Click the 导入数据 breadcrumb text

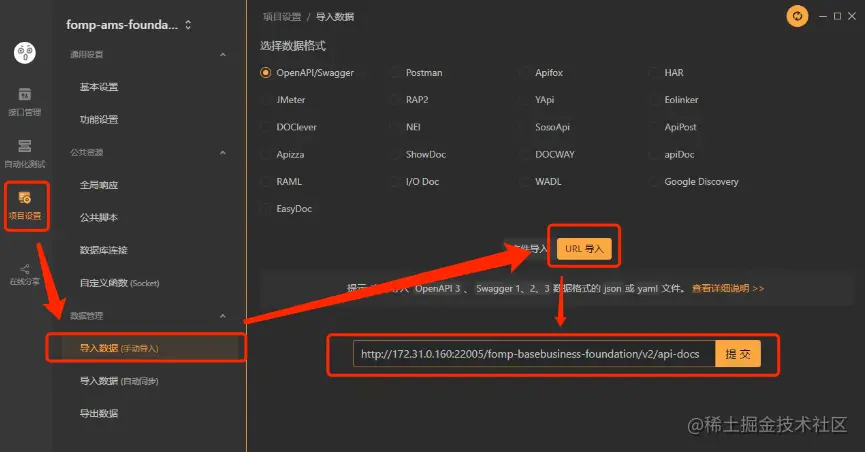(335, 17)
